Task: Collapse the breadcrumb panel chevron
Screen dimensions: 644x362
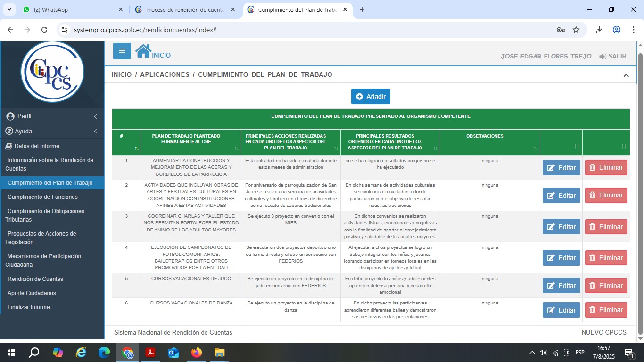Action: [x=626, y=75]
